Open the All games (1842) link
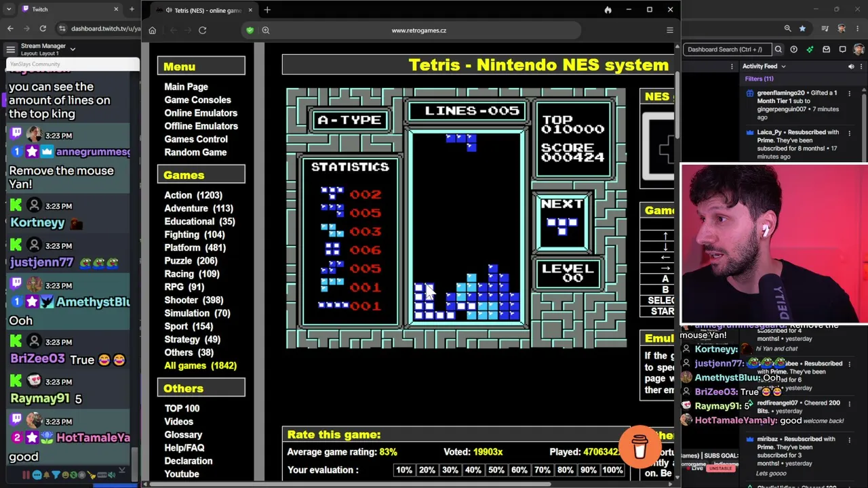 click(x=200, y=366)
